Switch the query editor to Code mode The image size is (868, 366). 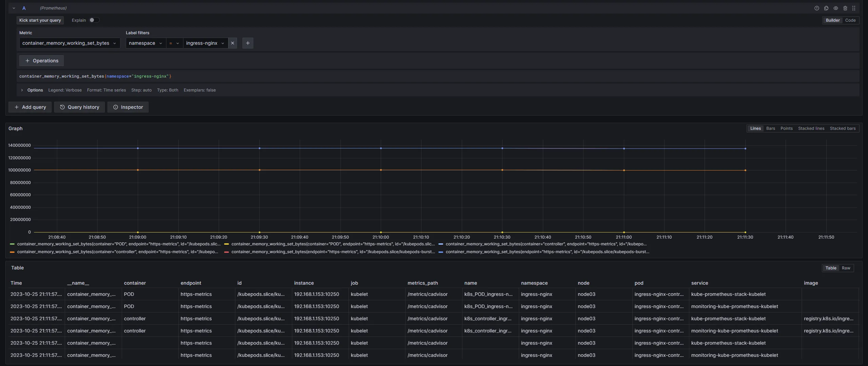(x=850, y=20)
